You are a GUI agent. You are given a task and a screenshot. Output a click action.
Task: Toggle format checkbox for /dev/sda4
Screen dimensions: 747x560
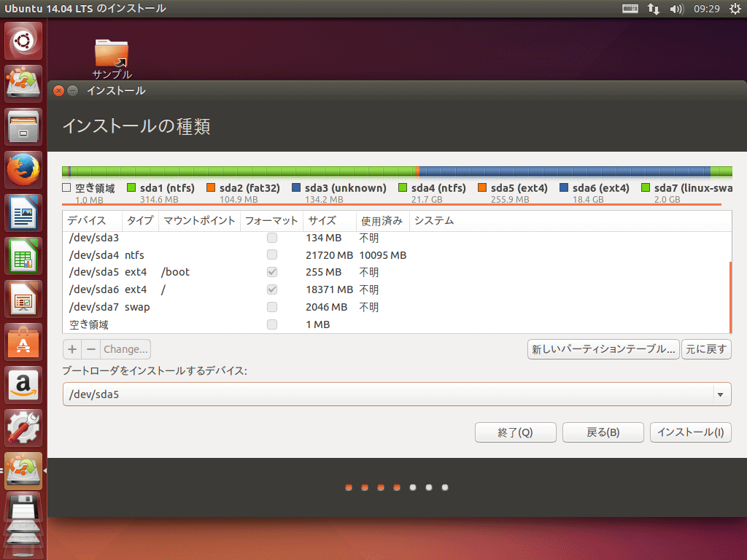pyautogui.click(x=272, y=254)
